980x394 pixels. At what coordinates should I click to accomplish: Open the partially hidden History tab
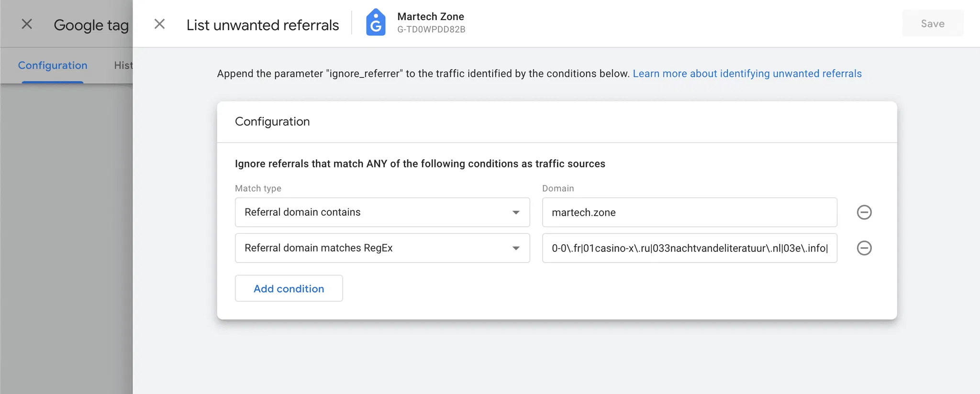point(123,66)
